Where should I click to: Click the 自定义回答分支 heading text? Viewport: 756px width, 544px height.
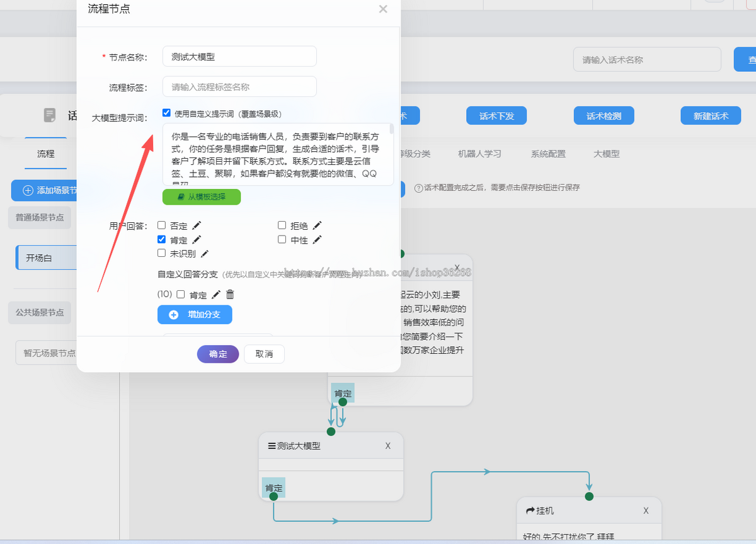click(188, 274)
